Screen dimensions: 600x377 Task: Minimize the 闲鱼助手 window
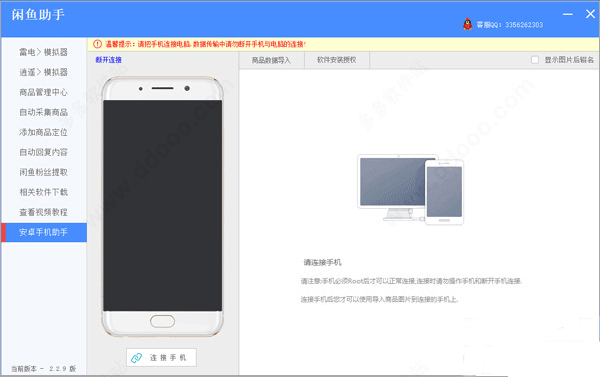point(568,14)
